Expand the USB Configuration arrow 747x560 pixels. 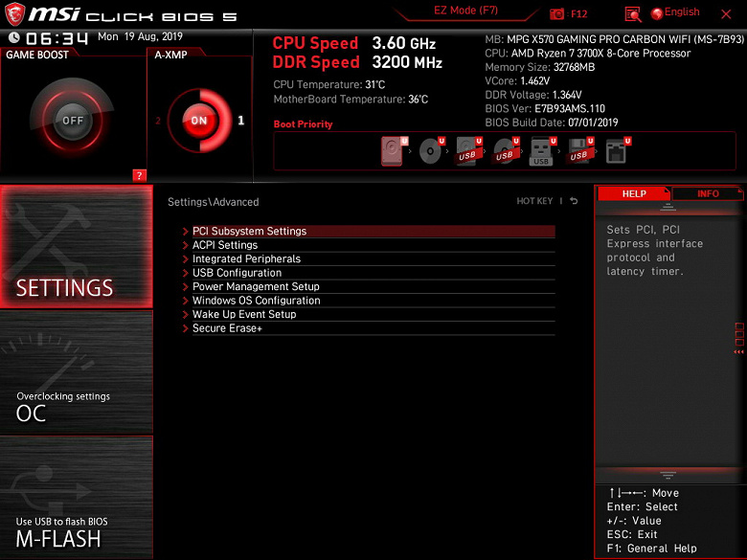(x=186, y=273)
